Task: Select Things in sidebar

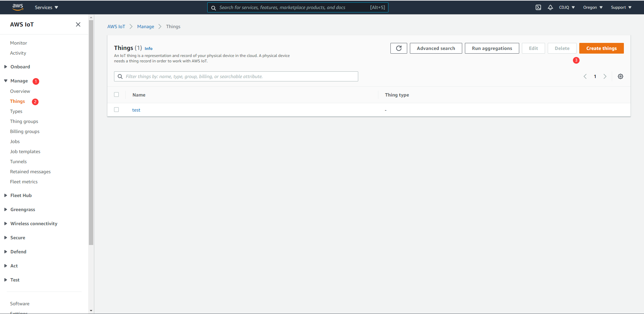Action: (x=17, y=101)
